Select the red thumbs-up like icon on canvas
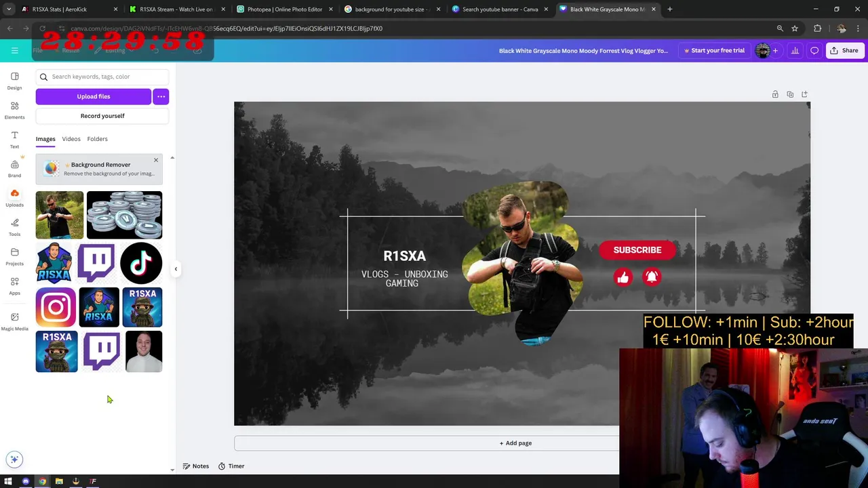Viewport: 868px width, 488px height. tap(623, 277)
